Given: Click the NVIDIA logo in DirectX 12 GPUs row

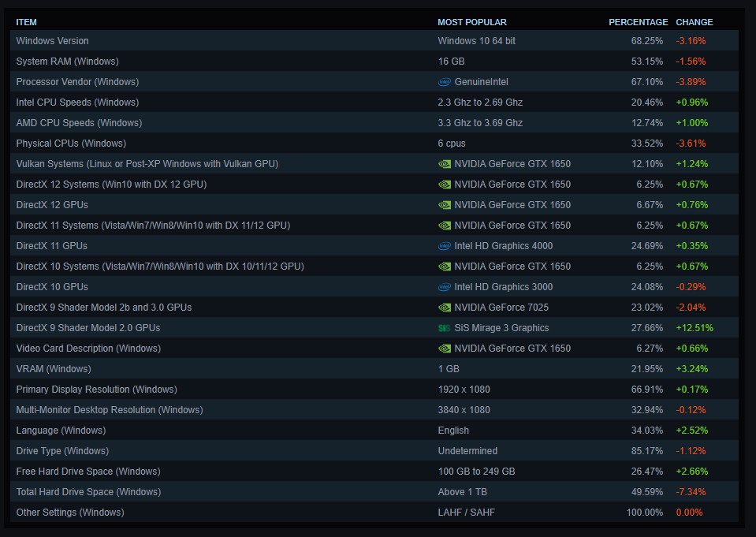Looking at the screenshot, I should point(445,205).
